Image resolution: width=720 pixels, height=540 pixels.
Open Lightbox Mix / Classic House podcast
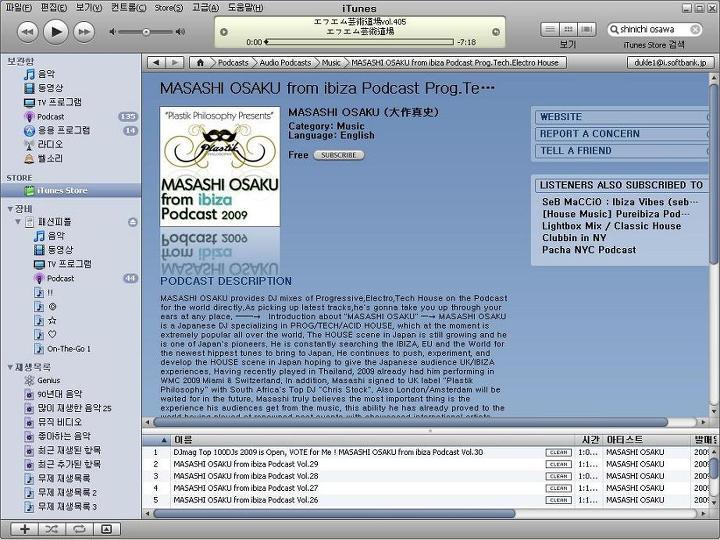(611, 226)
